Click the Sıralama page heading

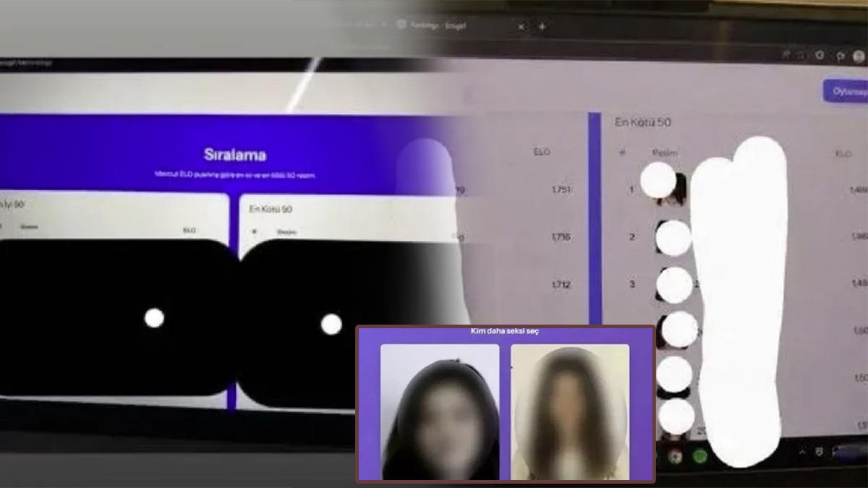click(x=235, y=155)
